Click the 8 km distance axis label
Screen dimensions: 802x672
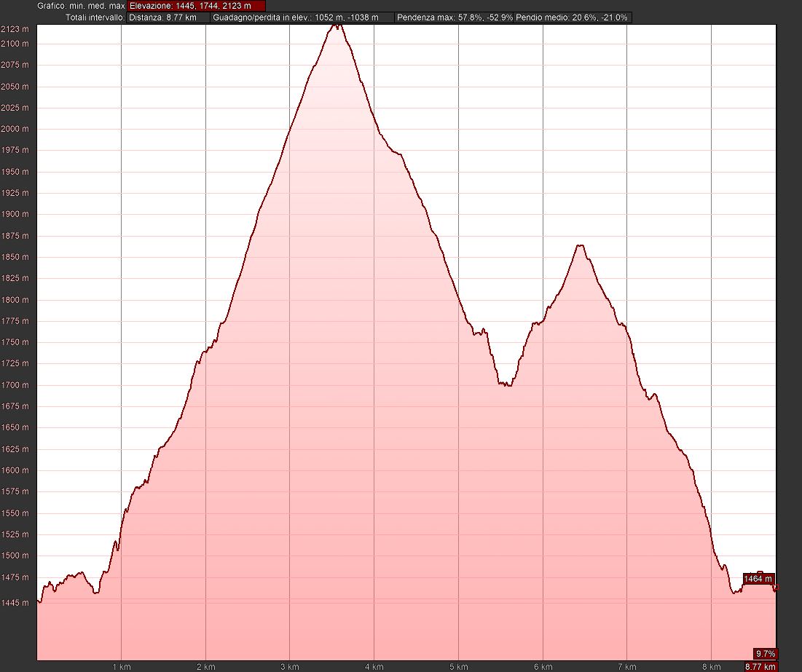click(711, 666)
